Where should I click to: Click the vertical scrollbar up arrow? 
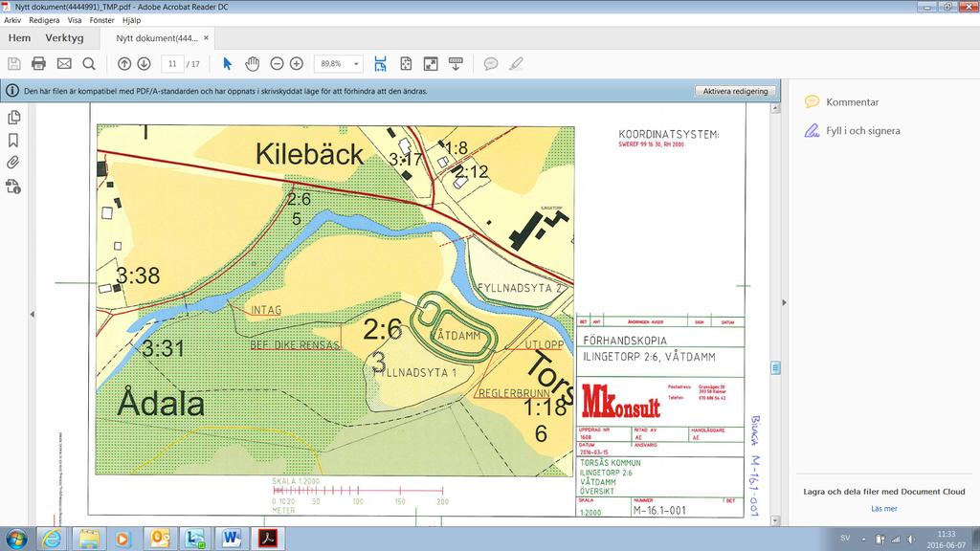pyautogui.click(x=775, y=109)
